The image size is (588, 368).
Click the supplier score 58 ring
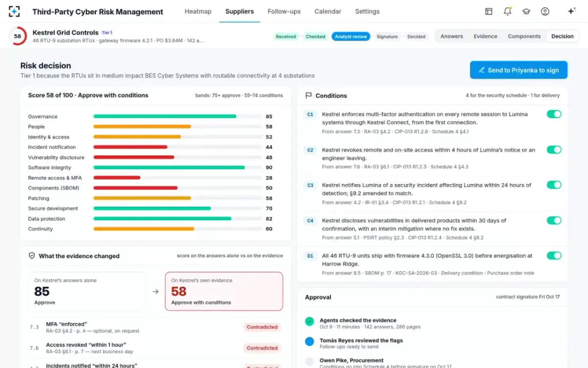[x=18, y=36]
